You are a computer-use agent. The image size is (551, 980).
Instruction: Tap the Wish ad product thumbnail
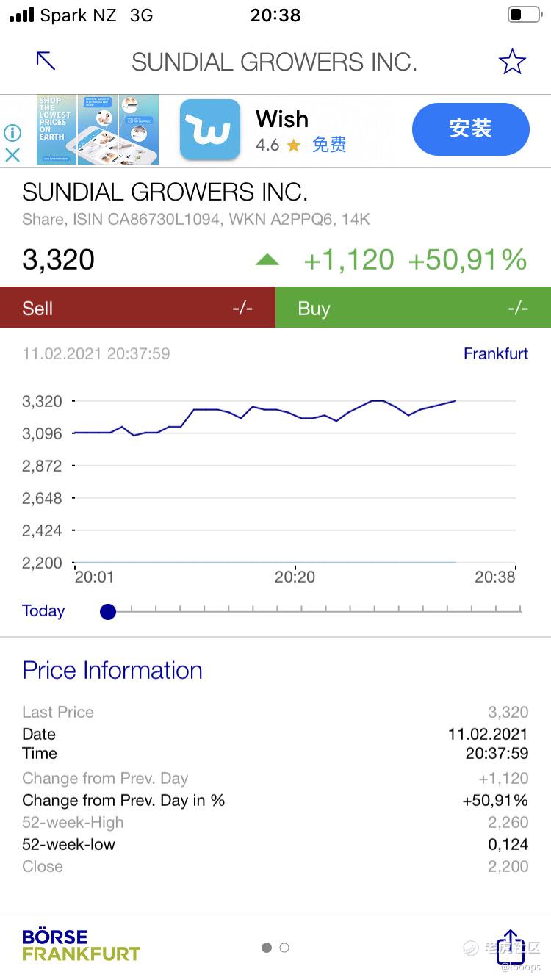pyautogui.click(x=98, y=129)
